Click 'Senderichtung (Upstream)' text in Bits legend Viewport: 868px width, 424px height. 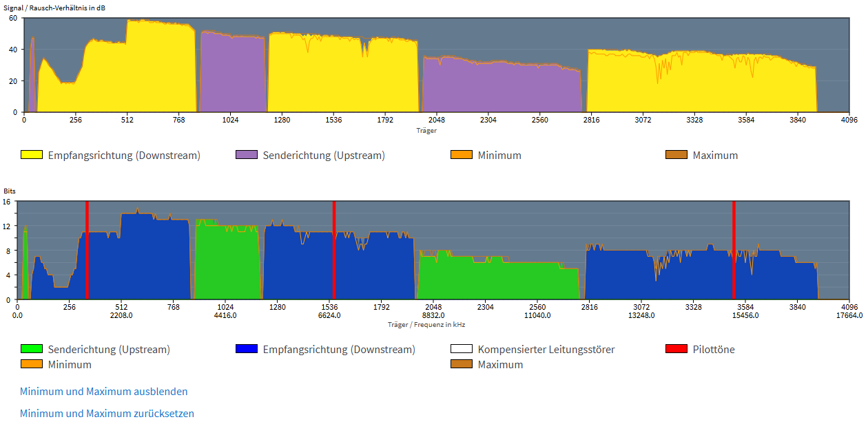click(x=109, y=349)
